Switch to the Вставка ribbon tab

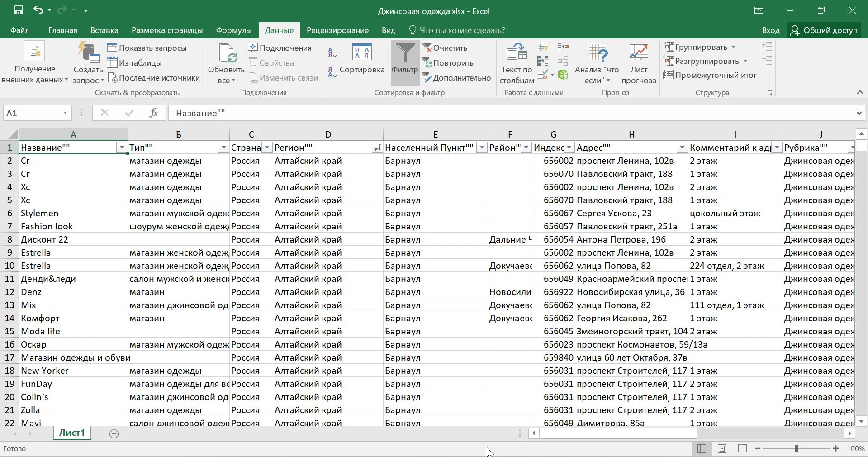coord(104,30)
